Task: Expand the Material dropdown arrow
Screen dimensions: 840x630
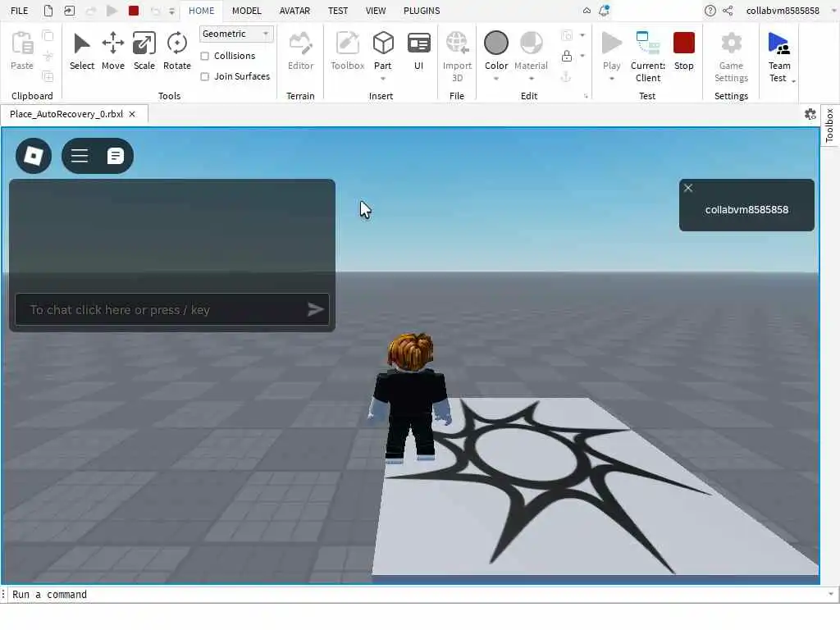Action: tap(531, 79)
